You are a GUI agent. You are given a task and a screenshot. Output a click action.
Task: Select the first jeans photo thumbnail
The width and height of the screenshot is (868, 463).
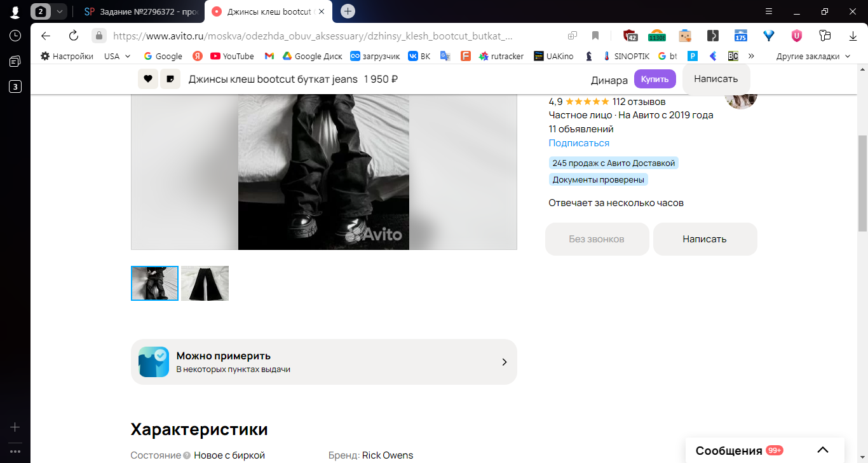(154, 283)
